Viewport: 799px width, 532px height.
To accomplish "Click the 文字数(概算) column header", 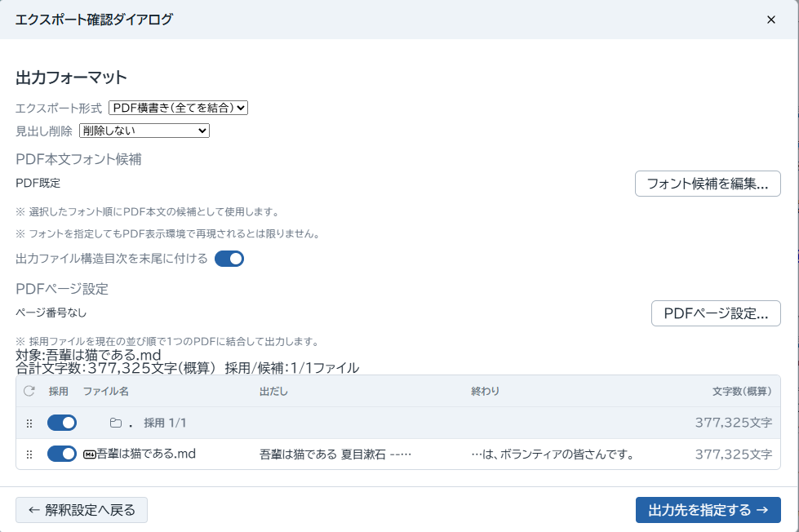I will tap(742, 392).
